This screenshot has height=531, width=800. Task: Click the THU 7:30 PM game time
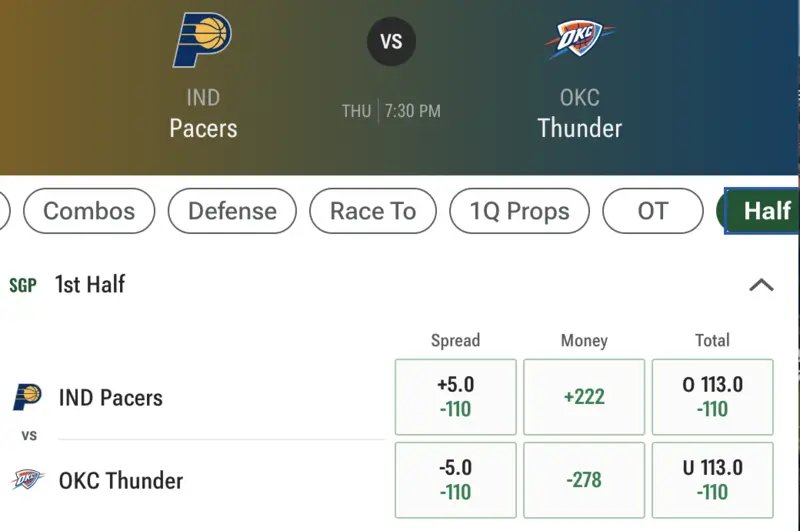click(391, 111)
